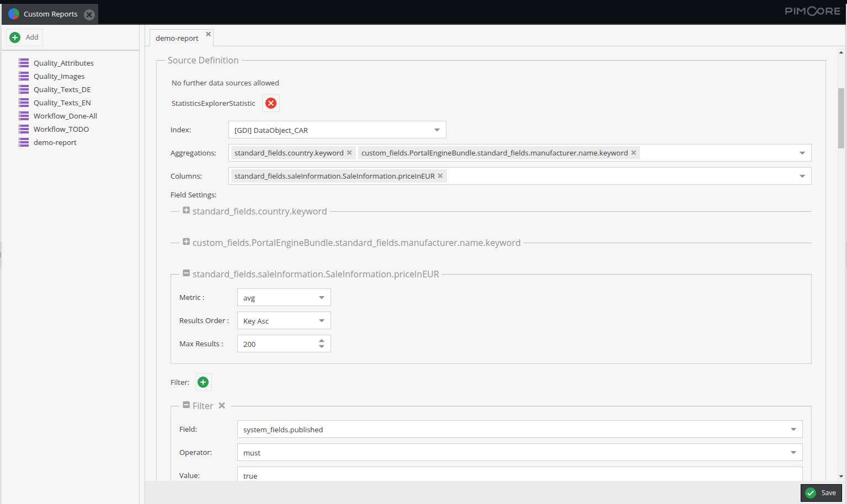Collapse the priceInEUR field settings section
This screenshot has height=504, width=847.
pos(186,273)
